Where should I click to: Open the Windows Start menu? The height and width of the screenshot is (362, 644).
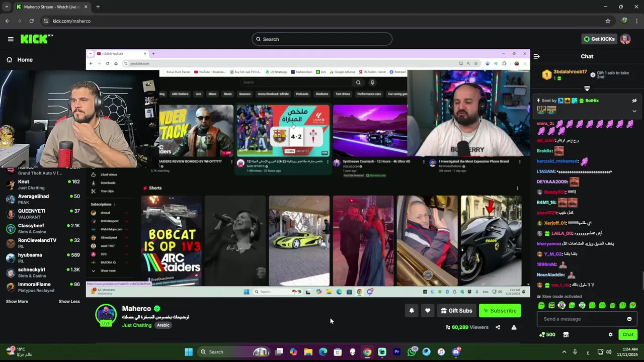189,352
